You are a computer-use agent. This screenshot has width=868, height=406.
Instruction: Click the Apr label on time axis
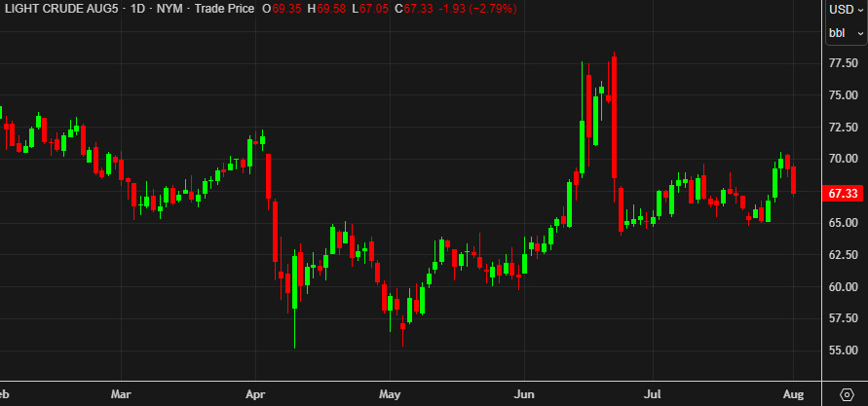[255, 394]
